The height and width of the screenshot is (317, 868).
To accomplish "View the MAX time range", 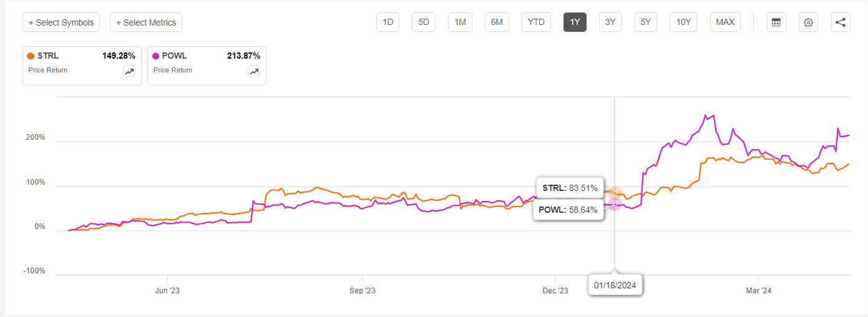I will [x=725, y=22].
